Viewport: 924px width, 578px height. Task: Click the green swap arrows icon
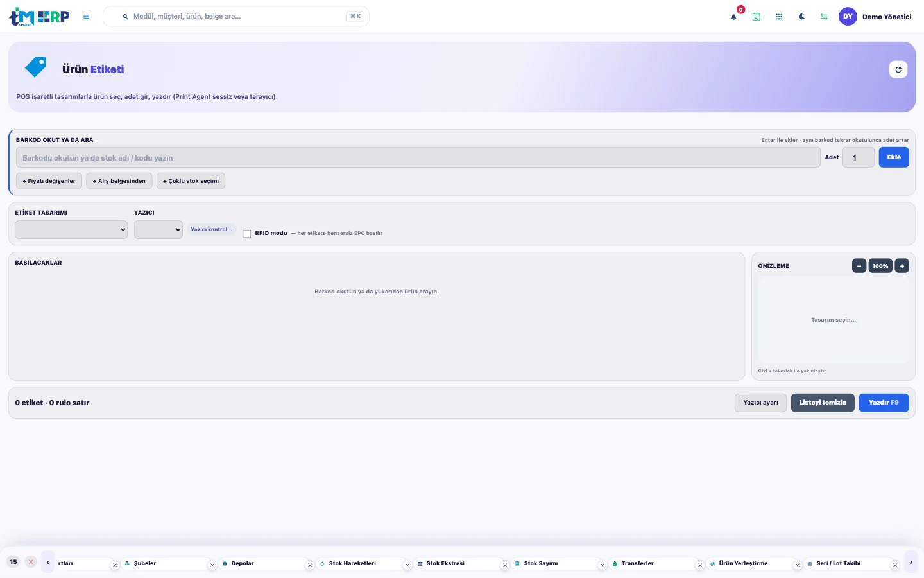pyautogui.click(x=824, y=17)
